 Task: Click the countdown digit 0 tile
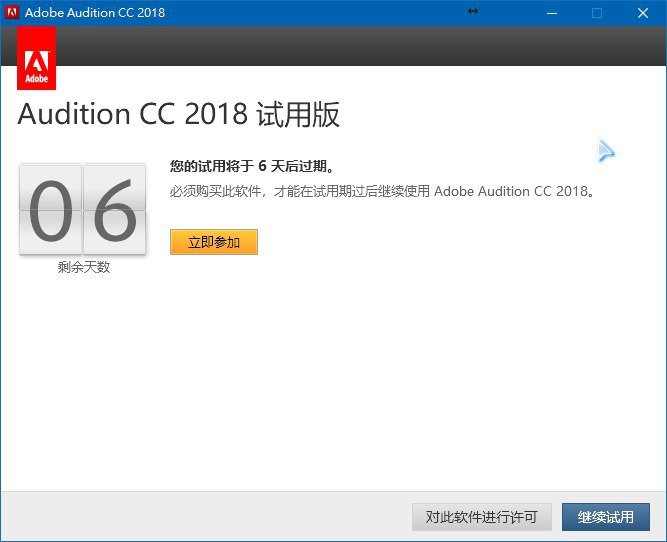pos(50,211)
